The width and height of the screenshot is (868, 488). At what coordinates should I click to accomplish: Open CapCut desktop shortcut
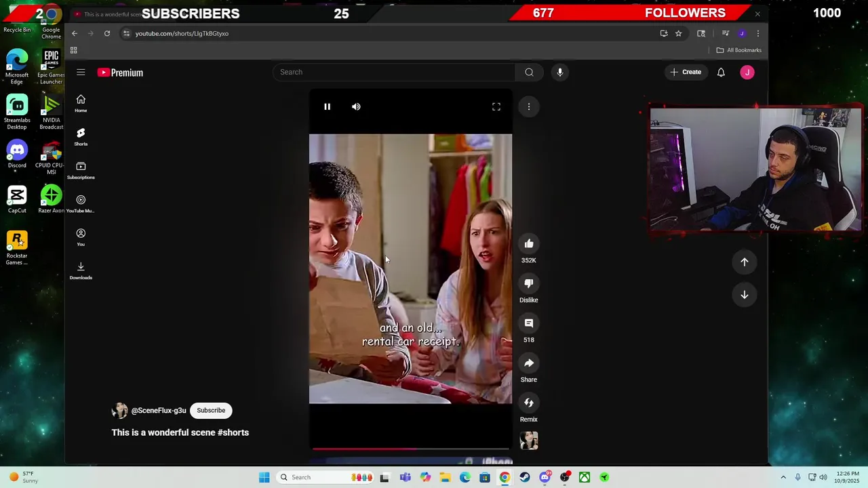pos(17,200)
